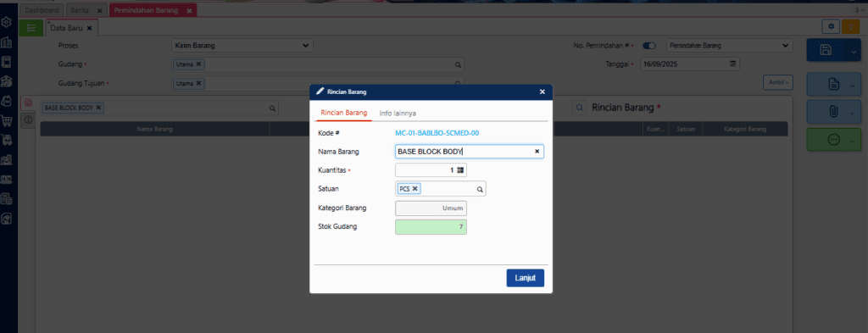Expand arrow next to save button
This screenshot has height=333, width=868.
853,52
